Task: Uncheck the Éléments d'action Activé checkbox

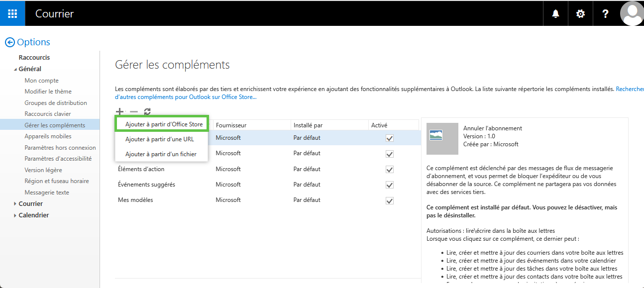Action: pos(390,170)
